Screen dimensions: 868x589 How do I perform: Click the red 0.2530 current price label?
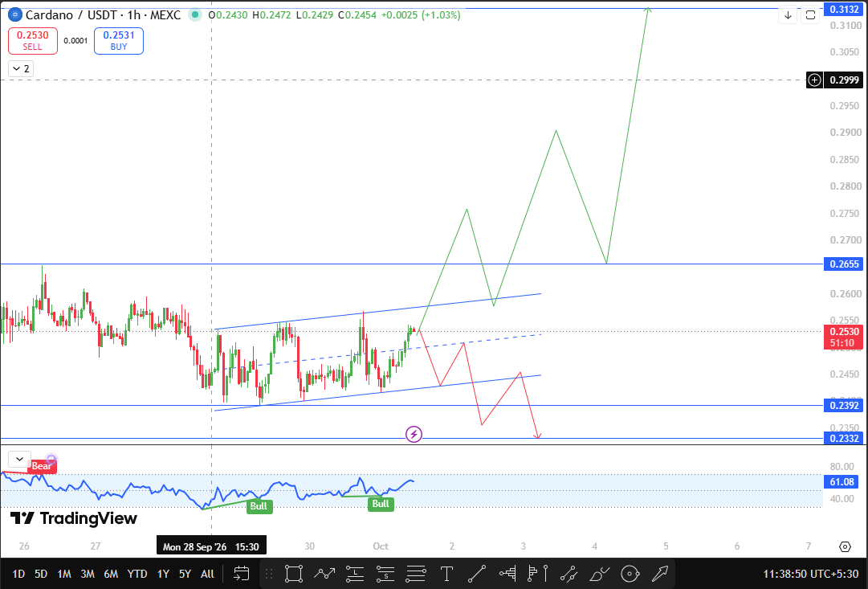pos(844,337)
